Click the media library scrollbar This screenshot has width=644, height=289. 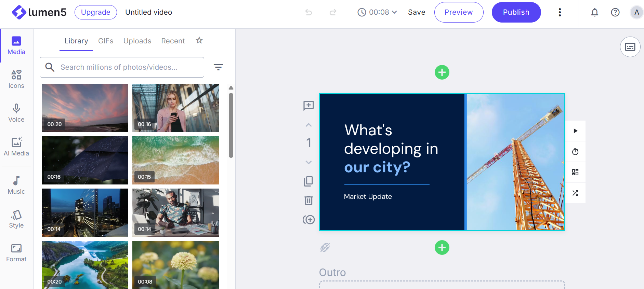(x=231, y=125)
